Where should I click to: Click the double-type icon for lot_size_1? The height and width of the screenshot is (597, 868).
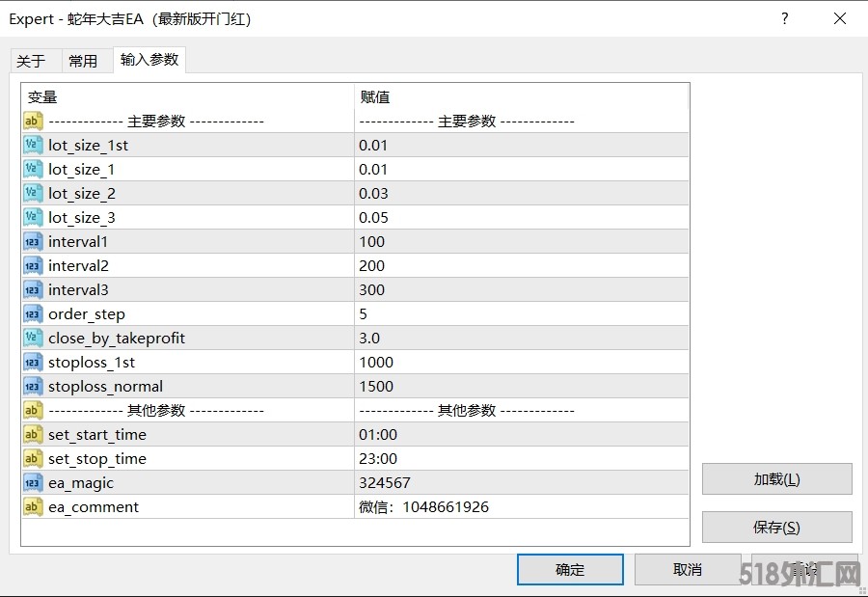(33, 169)
